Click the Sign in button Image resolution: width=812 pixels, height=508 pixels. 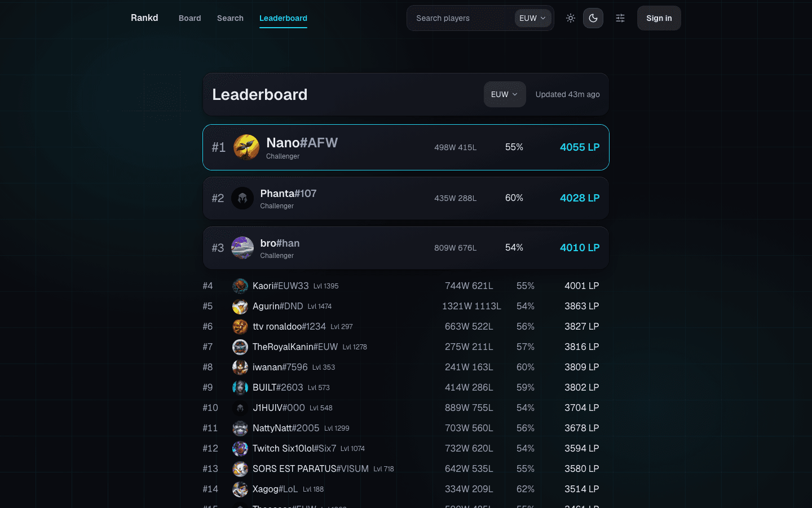[x=659, y=18]
